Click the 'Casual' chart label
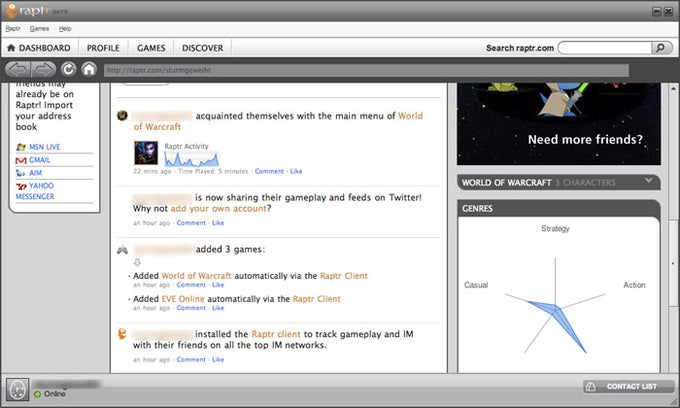This screenshot has width=680, height=408. click(476, 285)
